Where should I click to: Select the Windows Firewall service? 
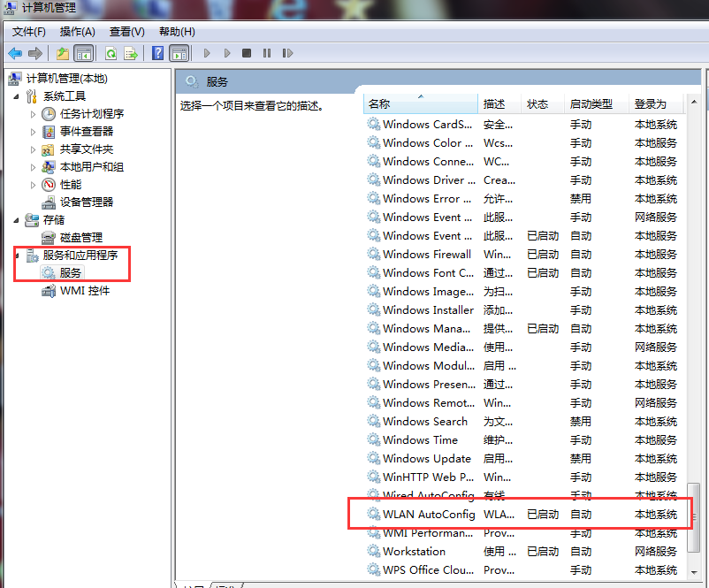(x=522, y=254)
